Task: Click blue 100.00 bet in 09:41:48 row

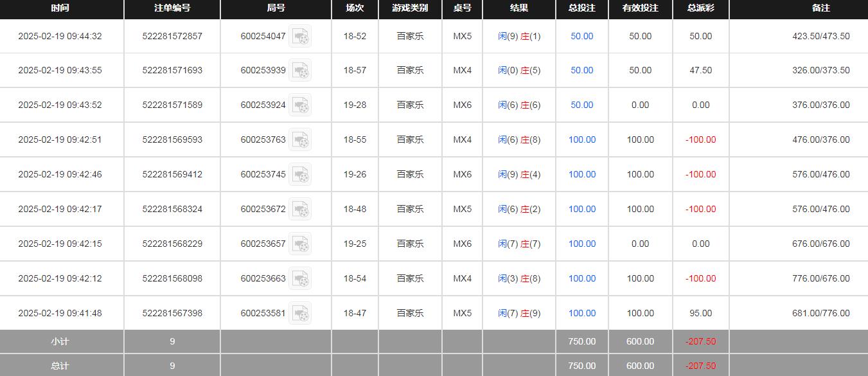Action: tap(581, 314)
